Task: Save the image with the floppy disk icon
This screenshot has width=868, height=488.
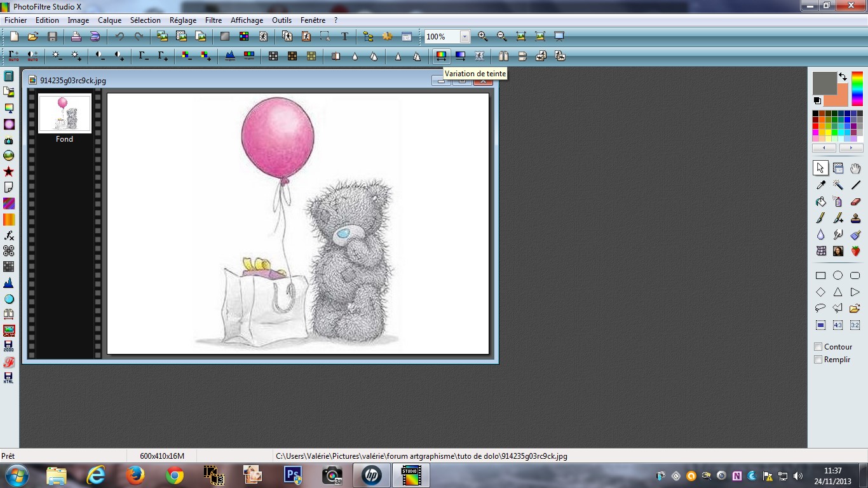Action: click(52, 37)
